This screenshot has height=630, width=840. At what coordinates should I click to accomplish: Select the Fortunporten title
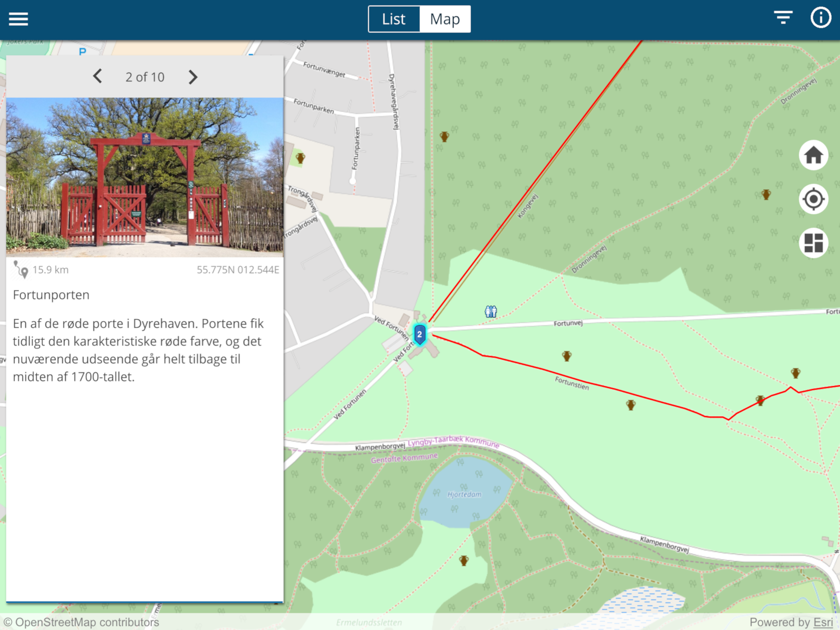click(51, 295)
